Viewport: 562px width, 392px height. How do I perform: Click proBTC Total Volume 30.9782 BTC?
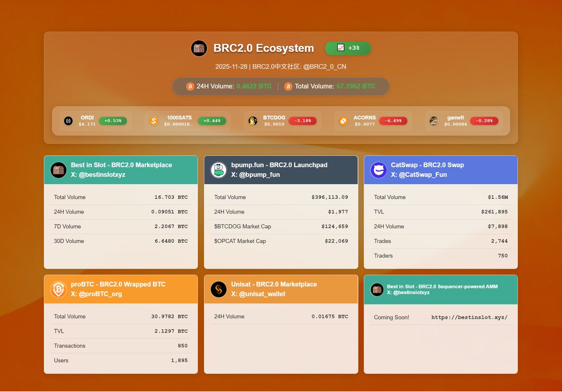pyautogui.click(x=170, y=317)
